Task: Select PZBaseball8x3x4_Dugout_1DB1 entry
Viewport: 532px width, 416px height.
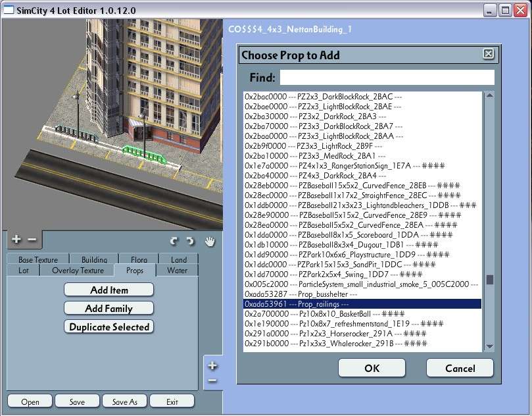Action: pos(362,244)
